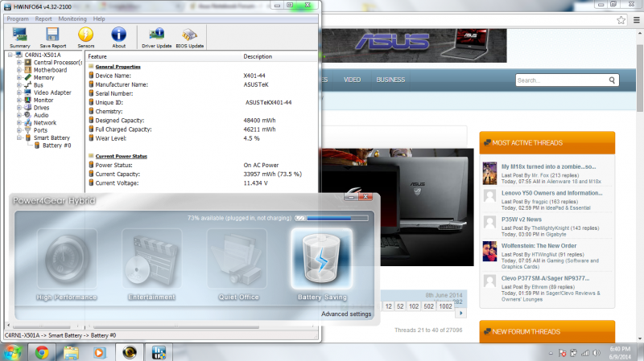The image size is (644, 361).
Task: Click the About info icon
Action: [x=118, y=37]
